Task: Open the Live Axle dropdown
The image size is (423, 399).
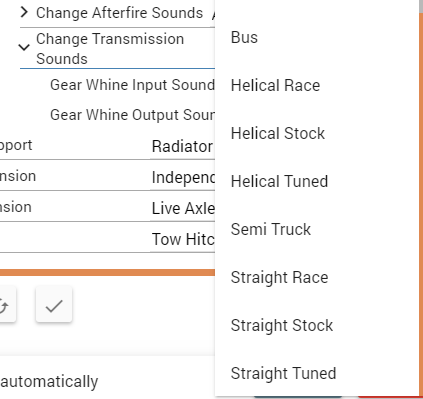Action: pyautogui.click(x=183, y=208)
